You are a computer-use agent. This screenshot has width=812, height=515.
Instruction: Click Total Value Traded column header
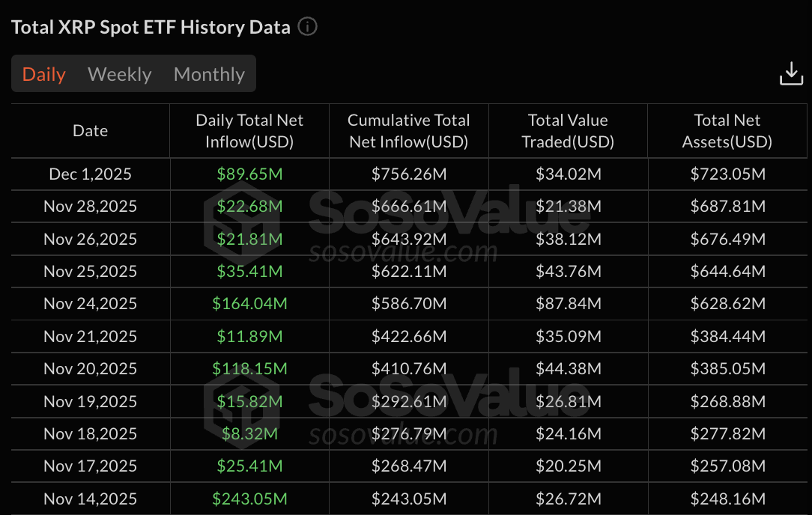(568, 130)
